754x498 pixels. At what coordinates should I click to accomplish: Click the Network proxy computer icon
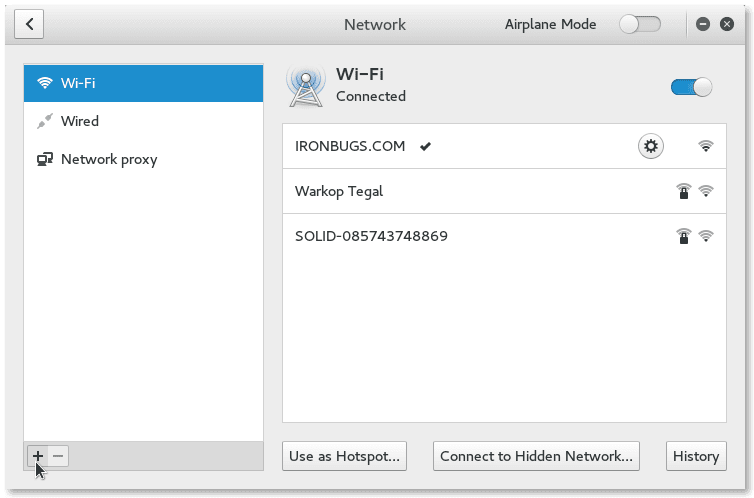click(45, 159)
